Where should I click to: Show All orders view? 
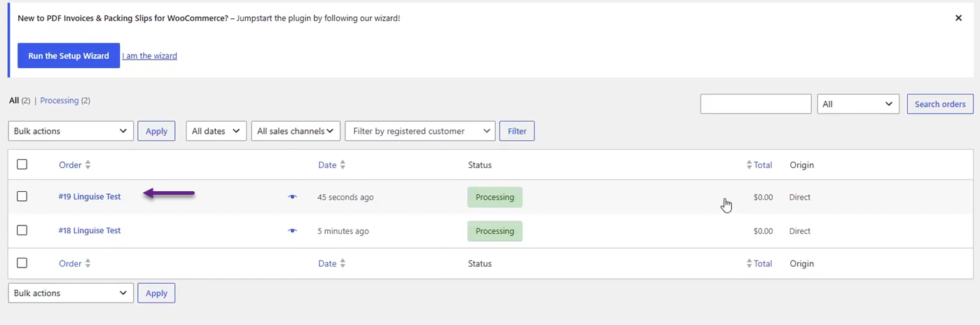point(14,101)
